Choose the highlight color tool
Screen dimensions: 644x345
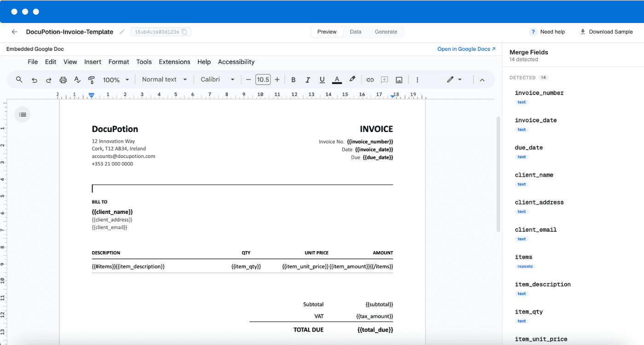352,80
